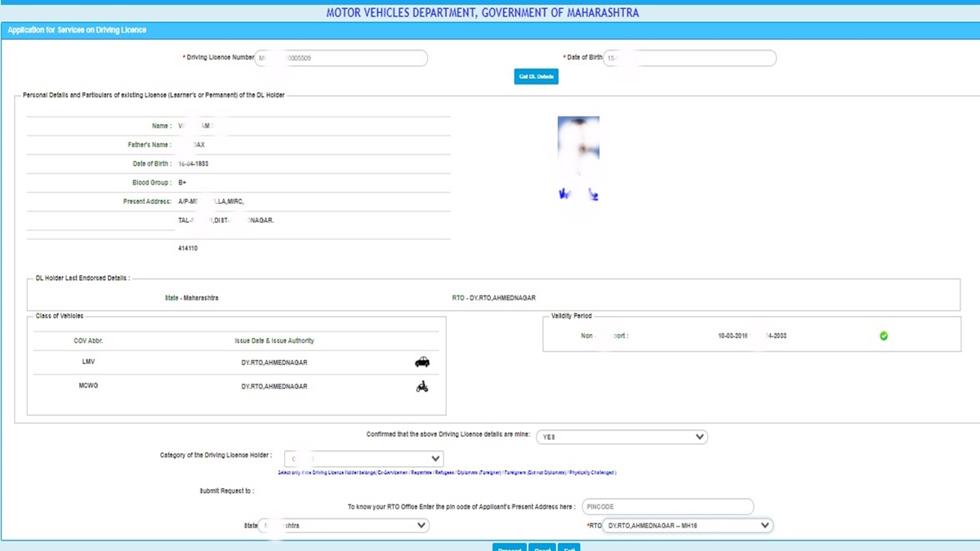Click into the Date of Birth field
Image resolution: width=980 pixels, height=551 pixels.
[690, 59]
